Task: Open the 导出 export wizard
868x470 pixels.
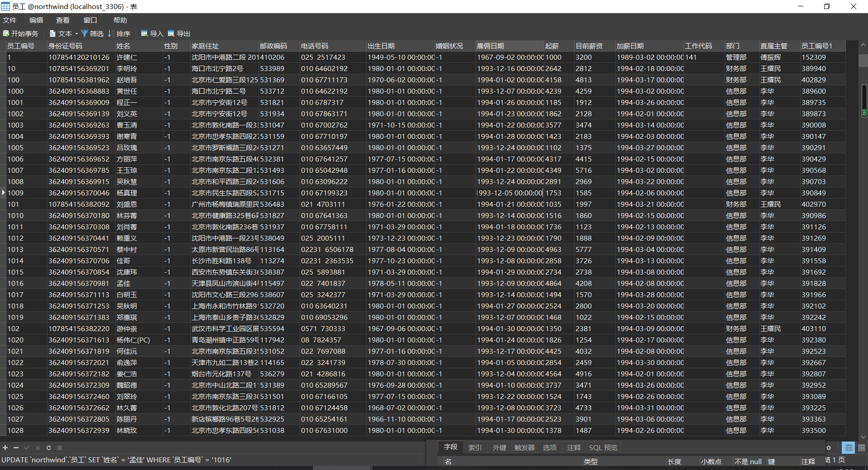Action: (179, 33)
